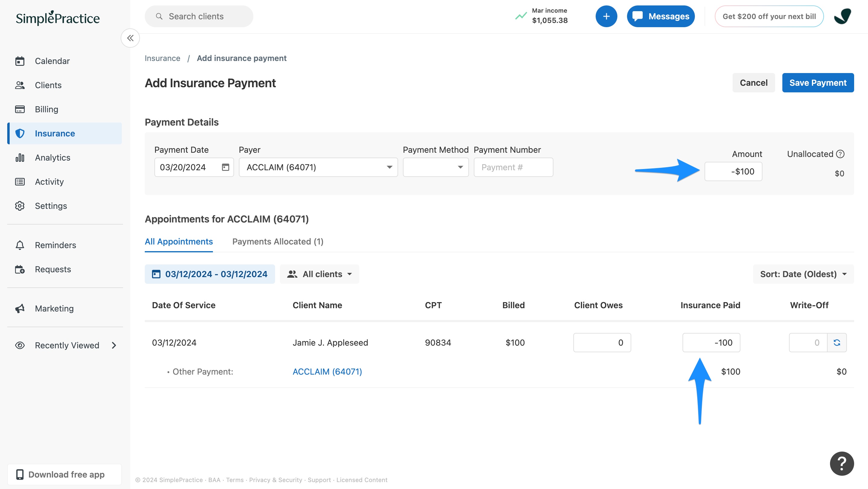868x489 pixels.
Task: Open the 03/12/2024 date range filter
Action: pyautogui.click(x=210, y=274)
